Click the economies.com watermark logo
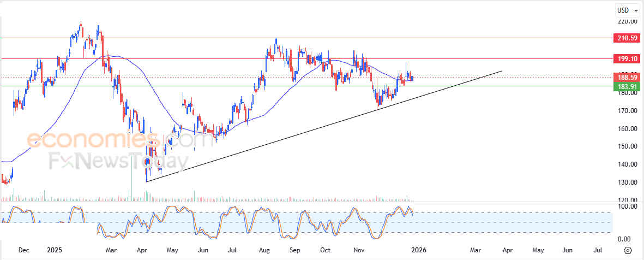The image size is (644, 260). 120,140
